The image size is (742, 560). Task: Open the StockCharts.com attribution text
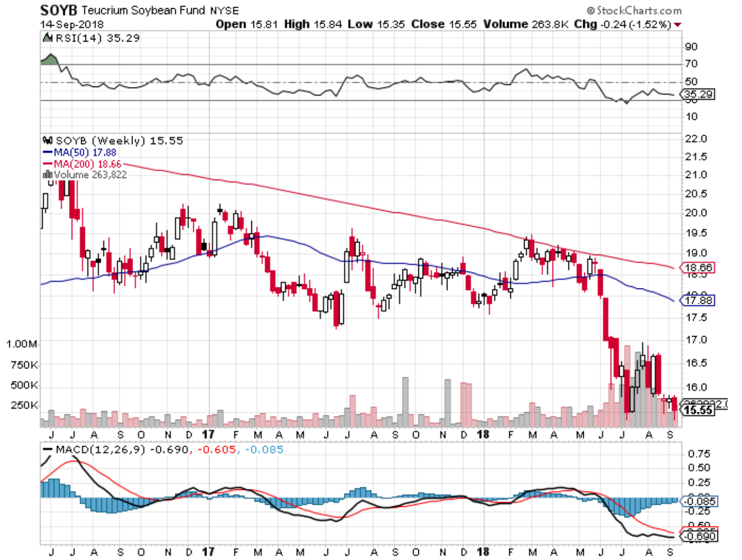[634, 10]
